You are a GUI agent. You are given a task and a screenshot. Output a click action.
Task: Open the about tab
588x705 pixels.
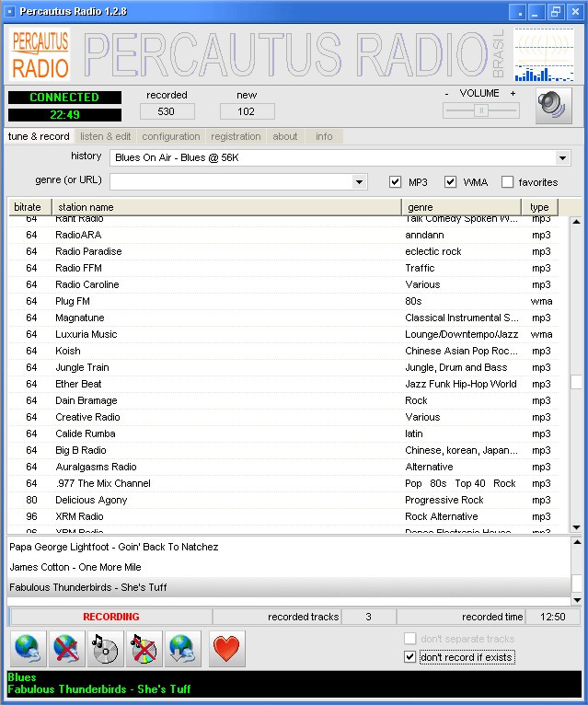[x=285, y=136]
